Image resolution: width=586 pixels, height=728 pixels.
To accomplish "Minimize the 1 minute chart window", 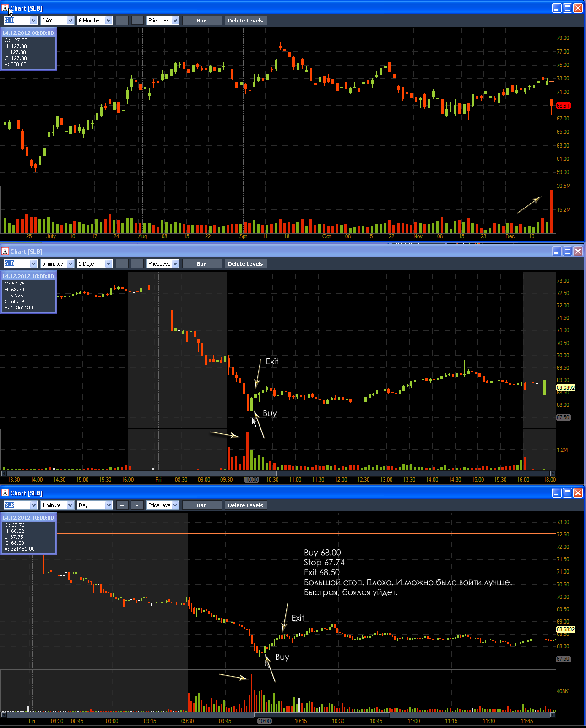I will 557,493.
